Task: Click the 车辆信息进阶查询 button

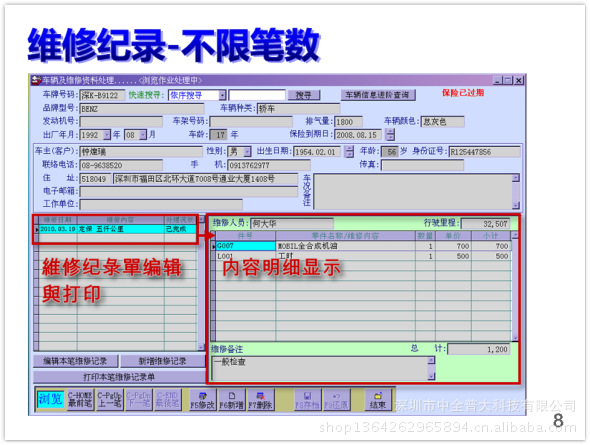Action: pos(378,95)
